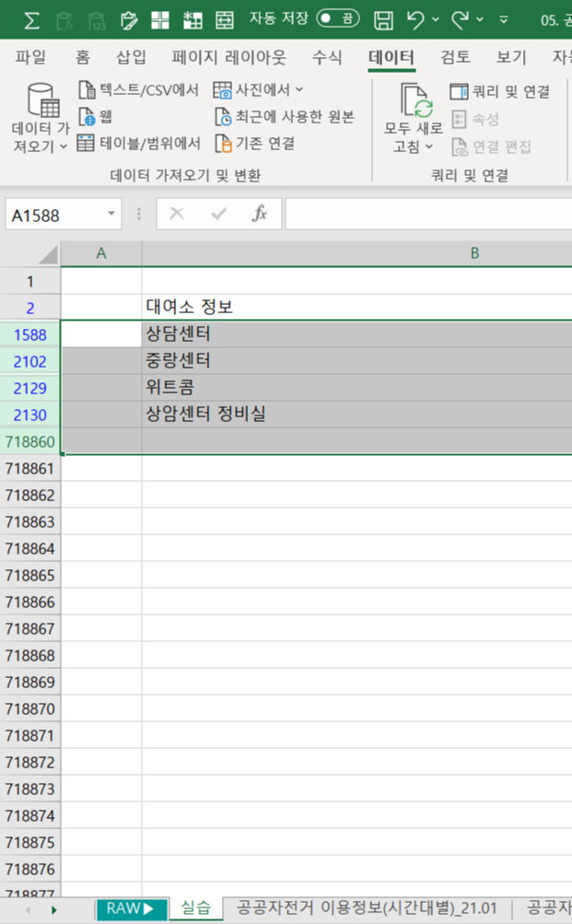572x924 pixels.
Task: Click the insert row table icon
Action: 192,20
